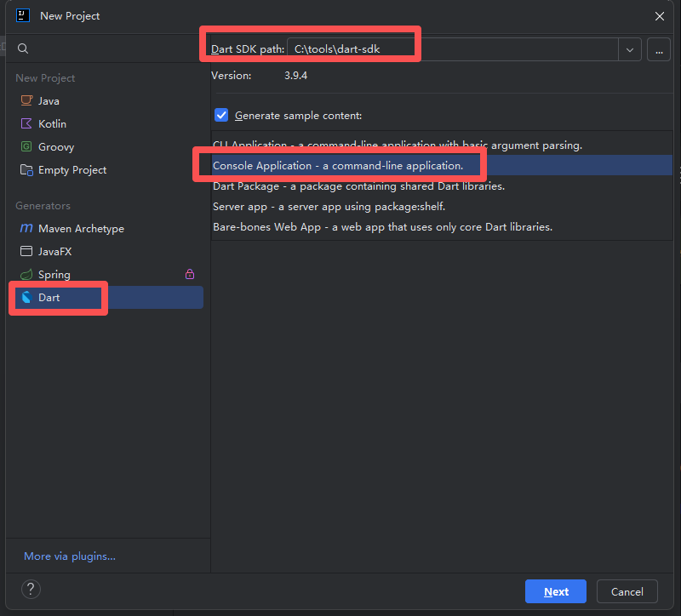681x616 pixels.
Task: Click the JavaFX window icon
Action: [26, 251]
